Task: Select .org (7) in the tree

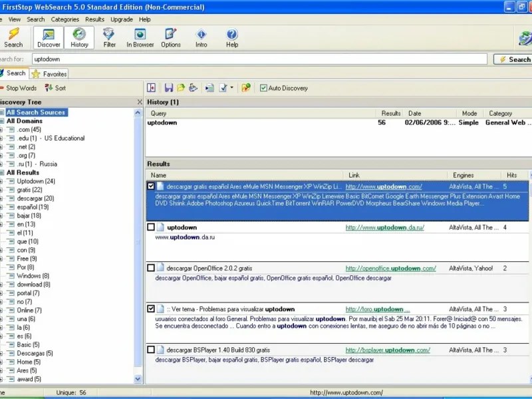Action: pyautogui.click(x=26, y=156)
